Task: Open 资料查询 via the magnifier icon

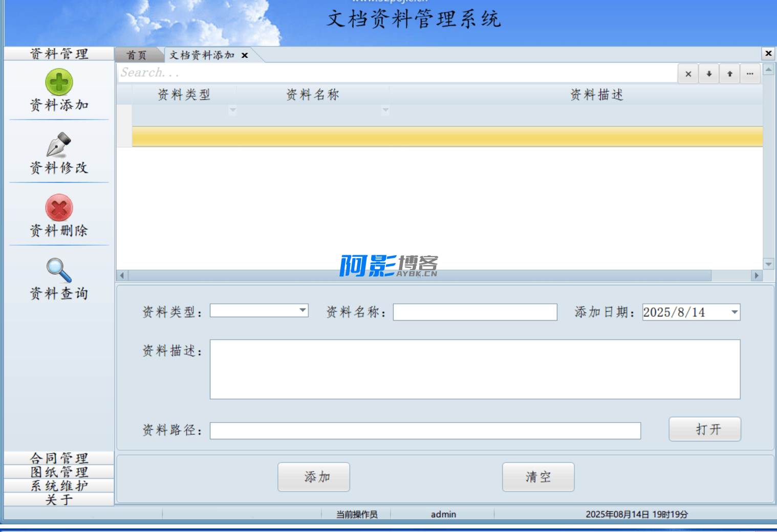Action: coord(59,271)
